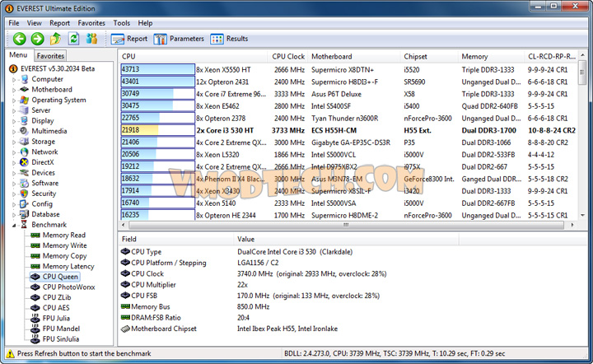Select the 2x Core i3 530 HT result row
Screen dimensions: 593x364
click(348, 130)
